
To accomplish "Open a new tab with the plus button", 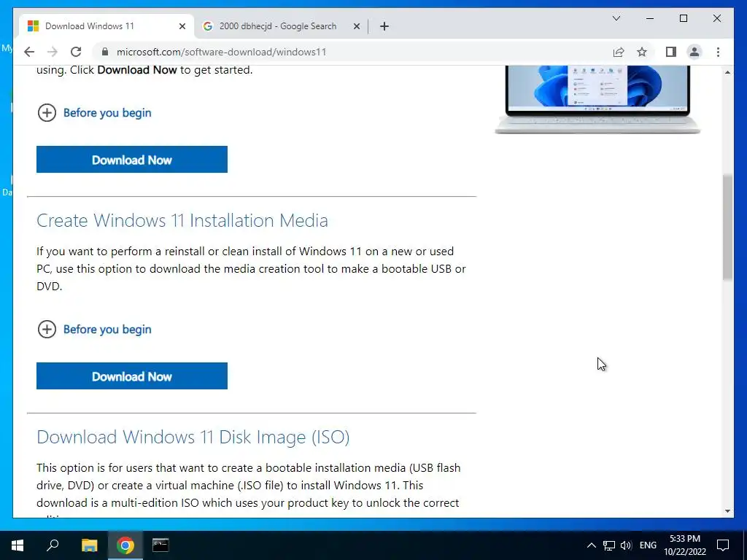I will [384, 26].
